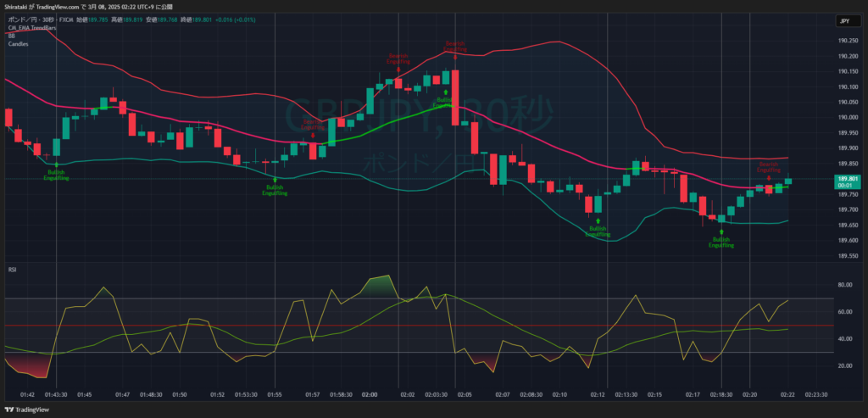
Task: Click the 189.650 price axis value
Action: click(x=848, y=226)
